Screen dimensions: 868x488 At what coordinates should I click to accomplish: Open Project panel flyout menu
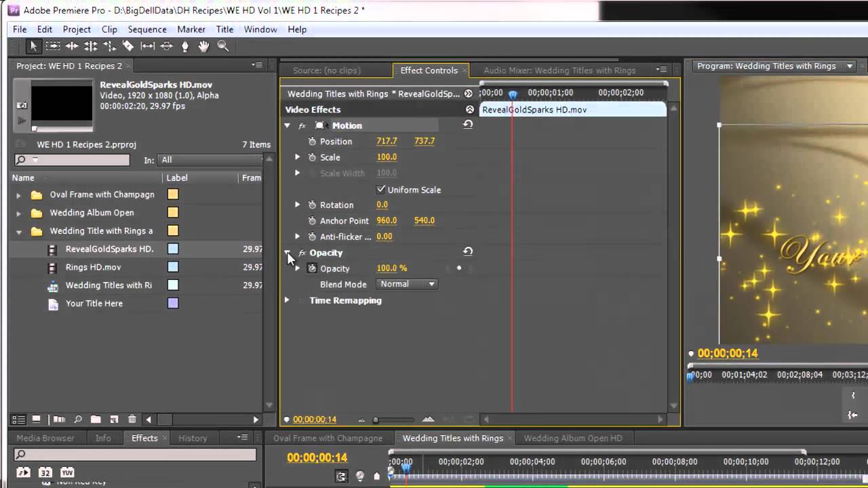click(257, 66)
